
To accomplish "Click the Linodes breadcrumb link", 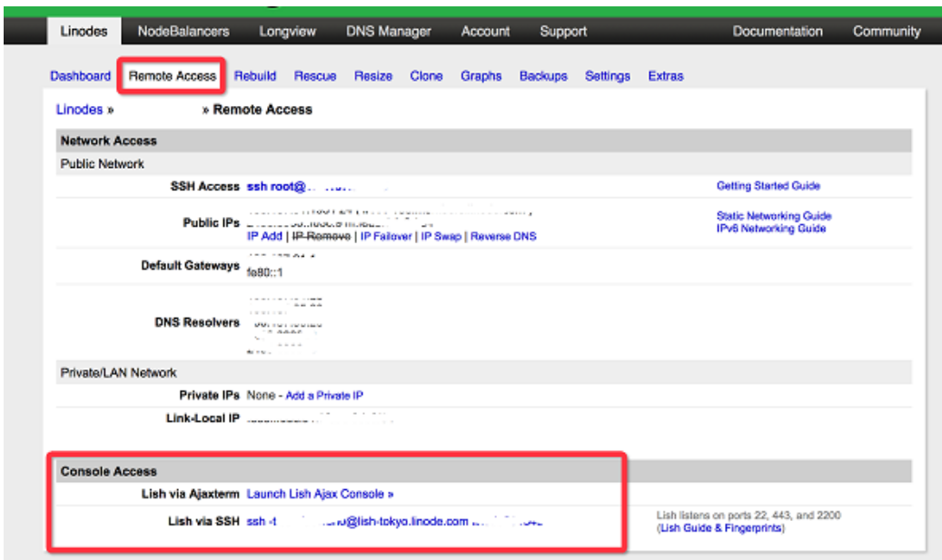I will pos(79,109).
